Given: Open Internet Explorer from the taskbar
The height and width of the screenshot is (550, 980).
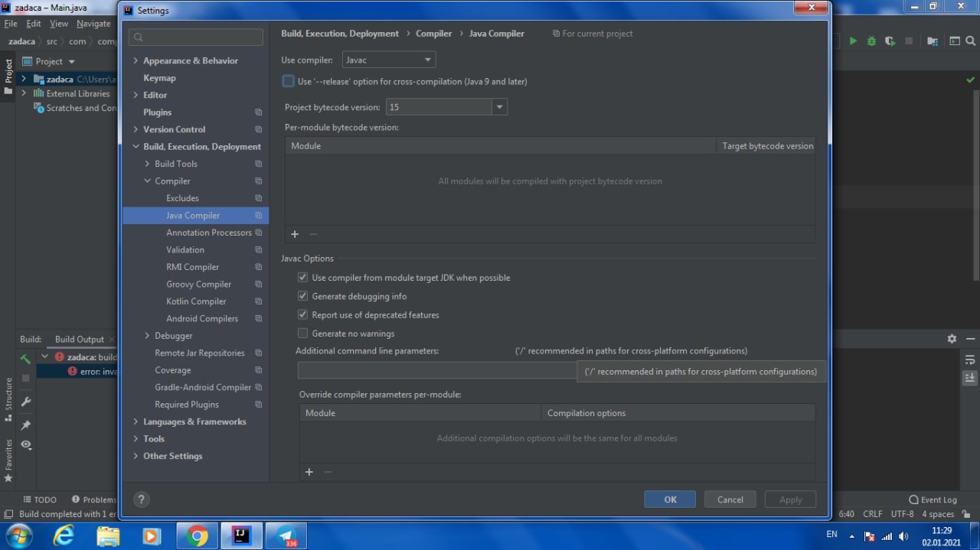Looking at the screenshot, I should [x=64, y=535].
